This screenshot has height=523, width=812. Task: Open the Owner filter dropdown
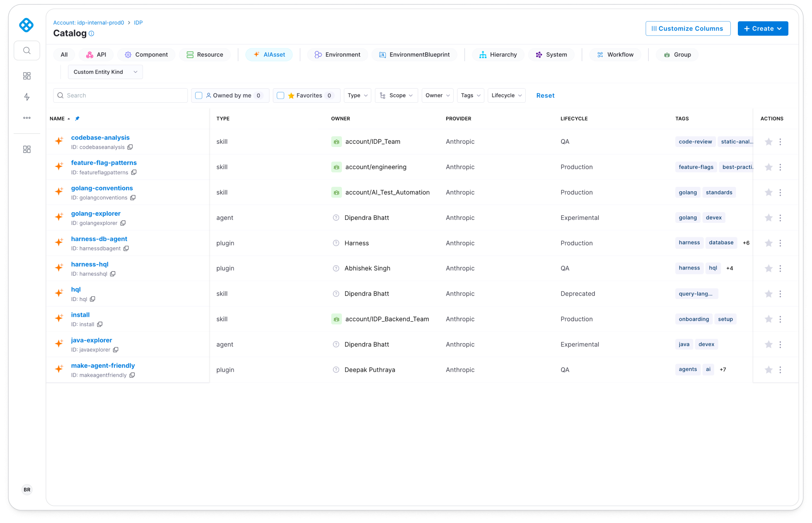437,96
